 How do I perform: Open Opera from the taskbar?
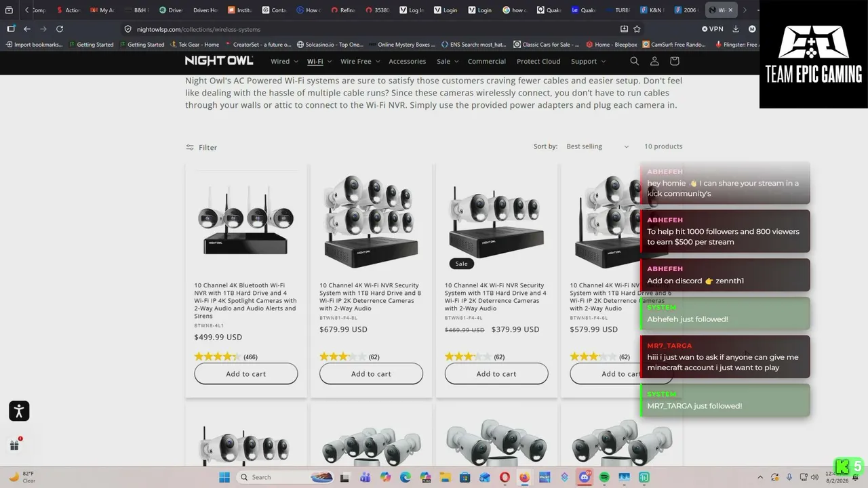tap(505, 477)
